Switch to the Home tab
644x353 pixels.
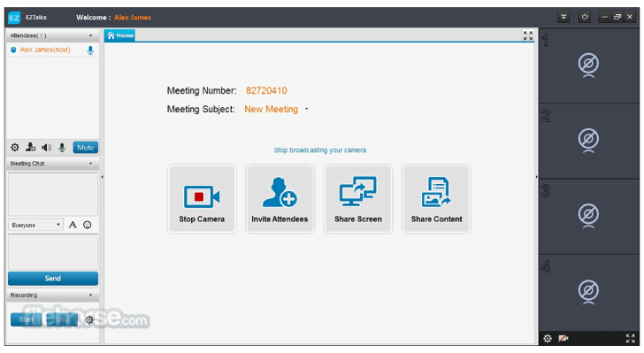point(120,35)
